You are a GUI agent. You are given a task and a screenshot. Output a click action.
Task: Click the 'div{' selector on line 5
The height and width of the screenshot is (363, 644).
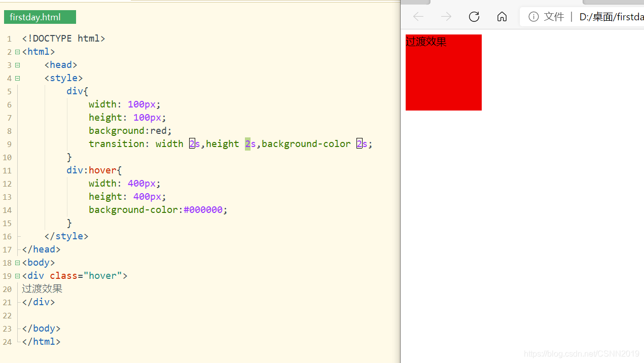(x=77, y=91)
